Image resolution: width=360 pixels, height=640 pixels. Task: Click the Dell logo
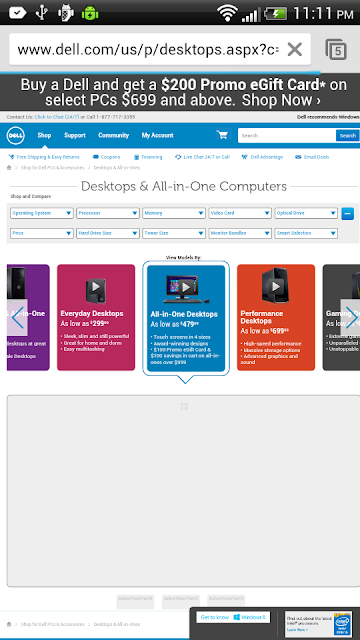click(x=16, y=136)
